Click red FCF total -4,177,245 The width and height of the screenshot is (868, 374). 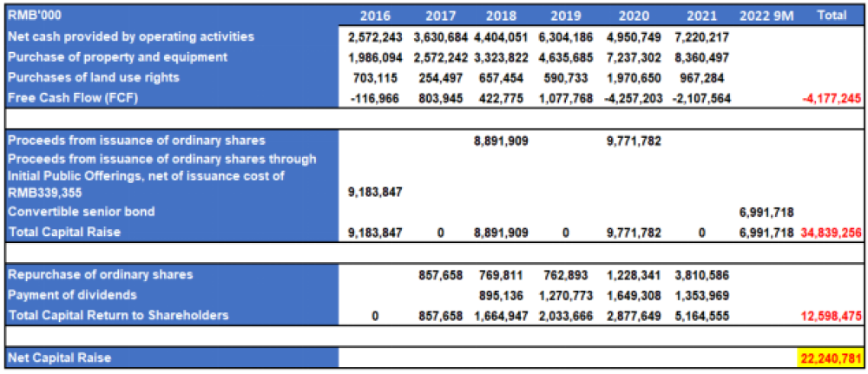(x=832, y=98)
